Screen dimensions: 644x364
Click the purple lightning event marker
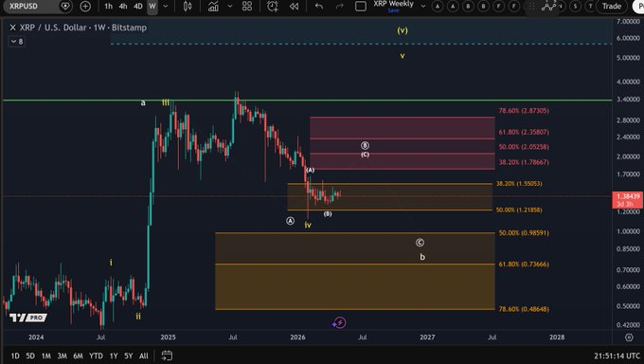point(339,323)
